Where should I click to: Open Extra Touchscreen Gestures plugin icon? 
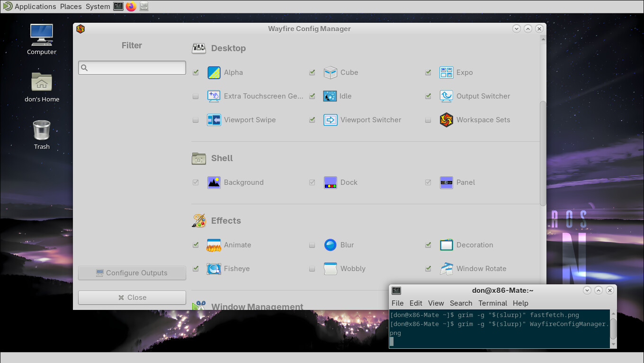click(x=214, y=96)
